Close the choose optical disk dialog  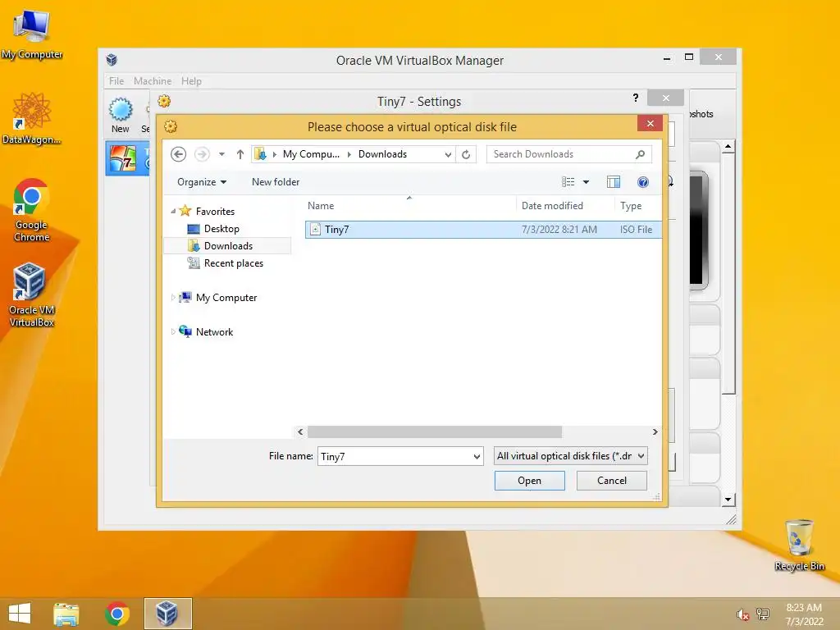click(x=650, y=124)
